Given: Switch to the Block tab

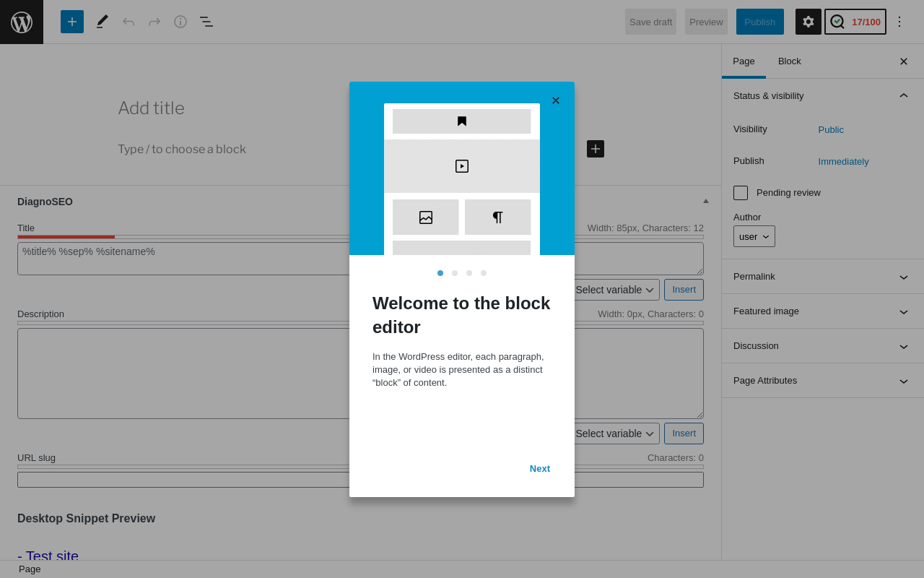Looking at the screenshot, I should click(790, 61).
